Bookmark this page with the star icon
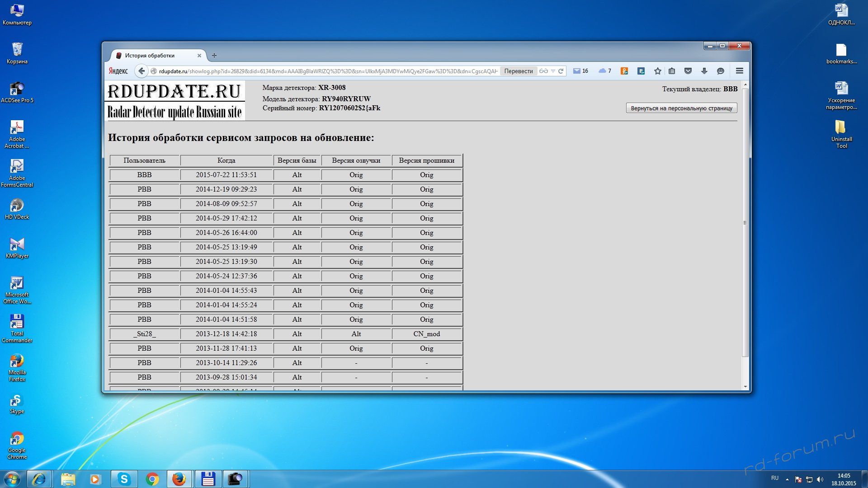This screenshot has width=868, height=488. [x=657, y=71]
